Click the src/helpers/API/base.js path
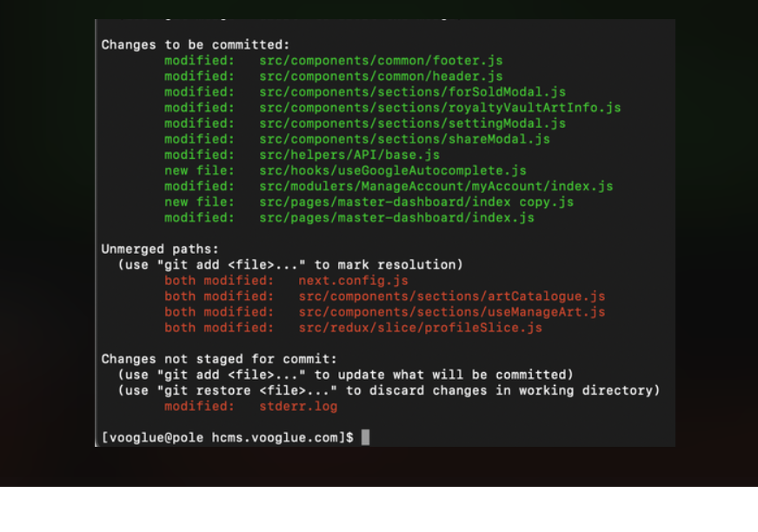The image size is (758, 532). point(349,155)
